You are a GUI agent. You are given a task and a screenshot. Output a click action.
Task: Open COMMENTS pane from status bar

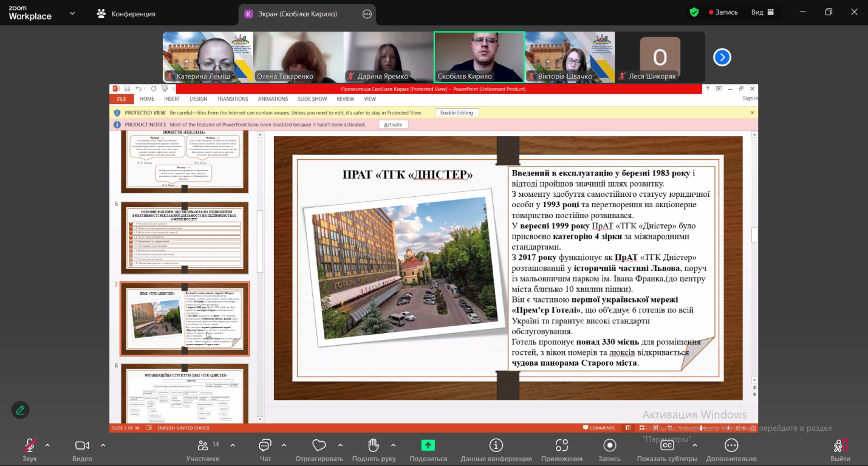click(599, 428)
